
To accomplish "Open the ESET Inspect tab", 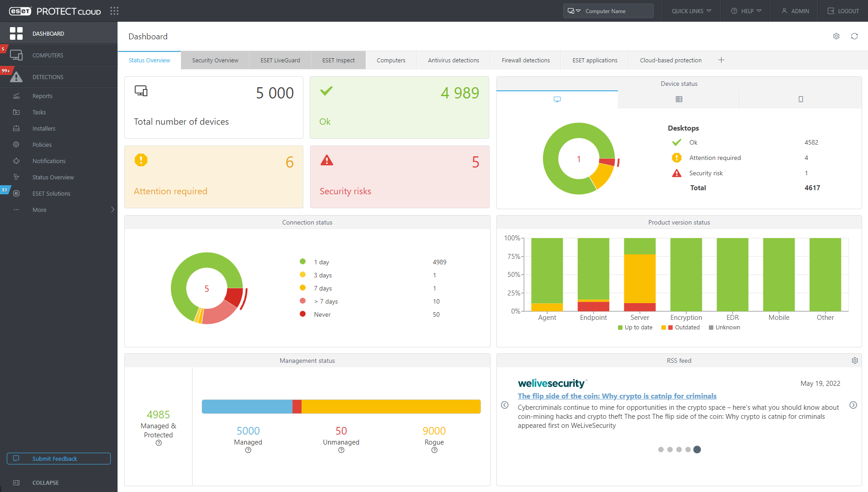I will tap(338, 60).
